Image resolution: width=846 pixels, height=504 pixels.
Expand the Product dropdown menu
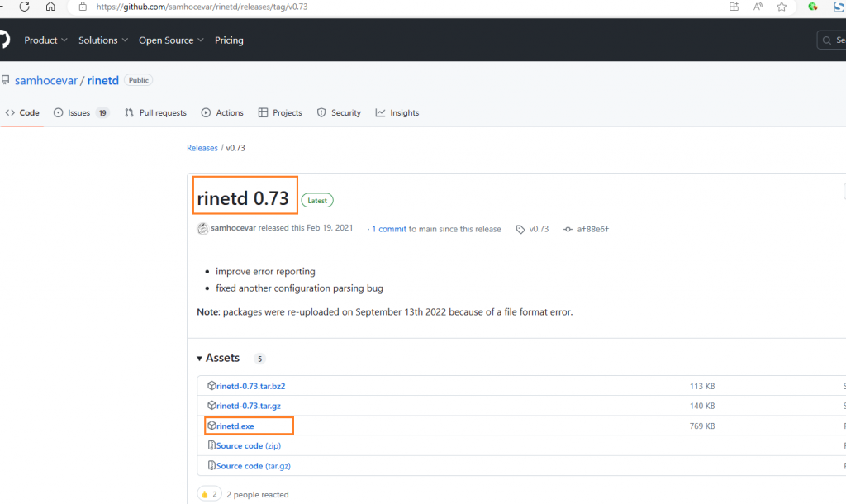[46, 40]
